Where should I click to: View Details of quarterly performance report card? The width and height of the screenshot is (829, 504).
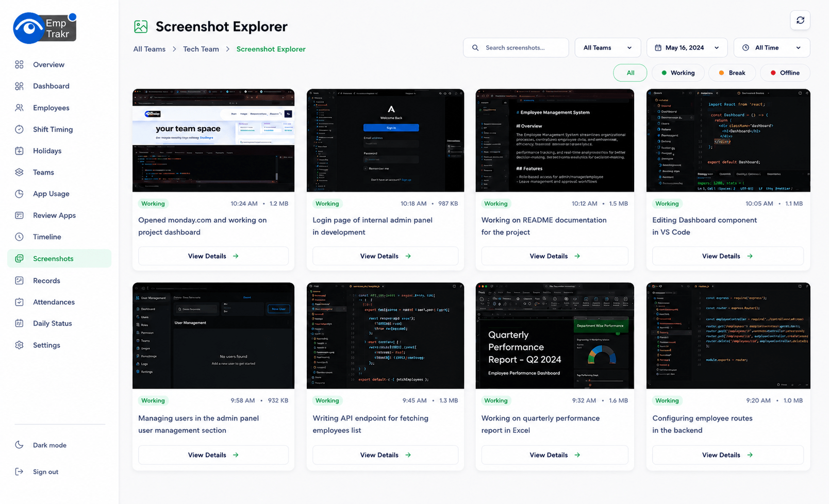coord(555,455)
